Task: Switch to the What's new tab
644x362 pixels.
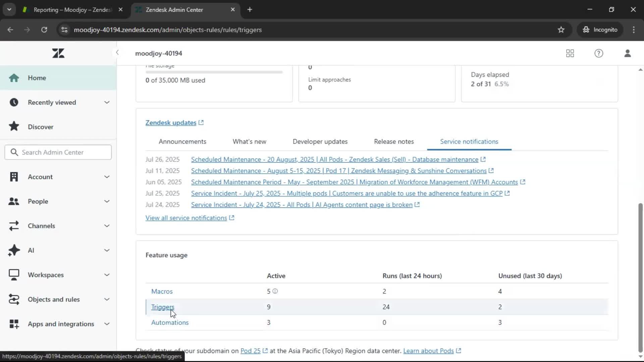Action: click(x=250, y=141)
